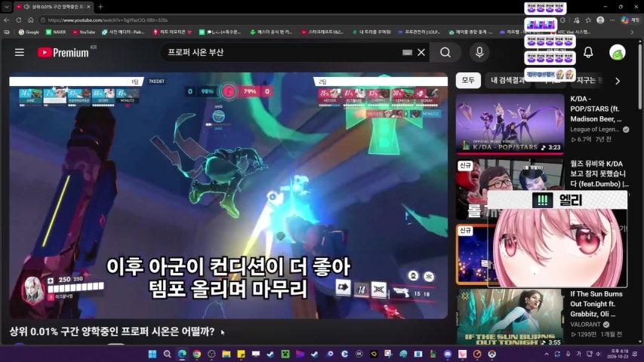This screenshot has width=644, height=362.
Task: Open the K/DA - POP/STARS video title
Action: 596,109
